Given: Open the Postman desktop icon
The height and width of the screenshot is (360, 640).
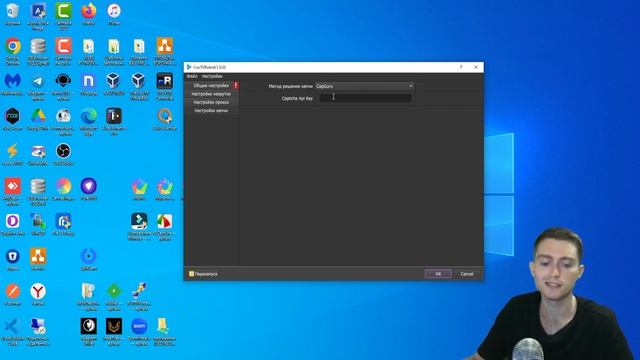Looking at the screenshot, I should [13, 295].
